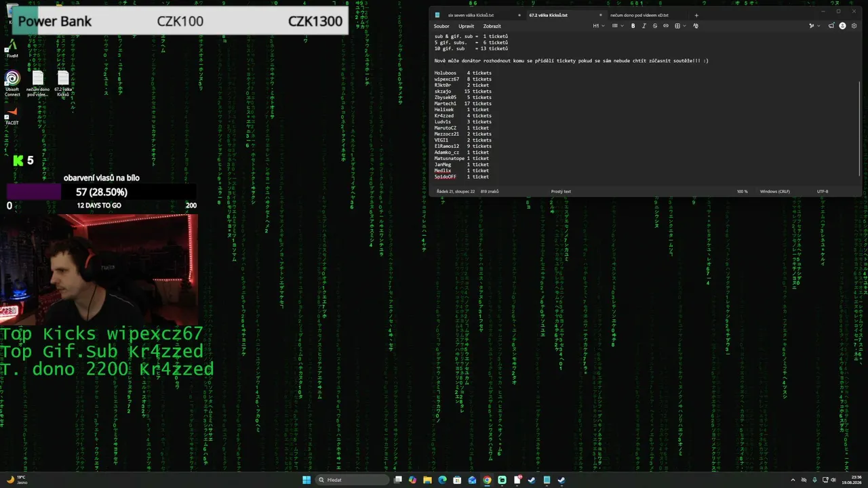
Task: Click the 'Zbysek05 5 tickets' line
Action: (463, 97)
